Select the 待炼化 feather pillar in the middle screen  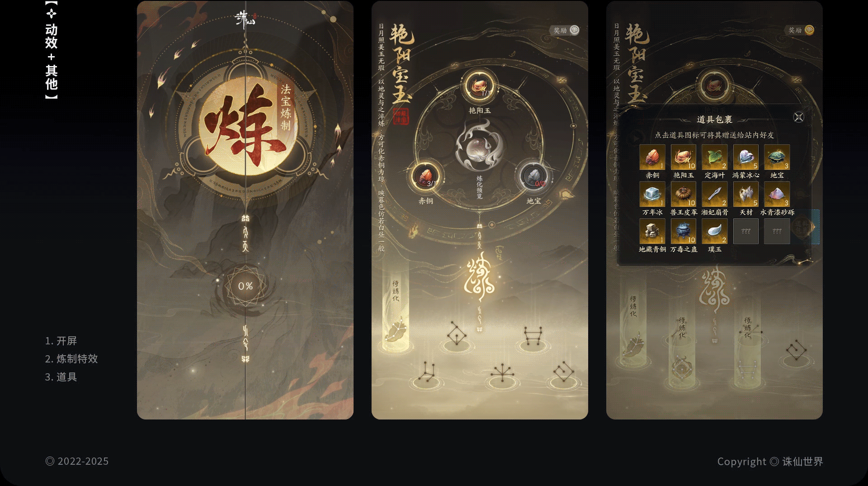396,312
